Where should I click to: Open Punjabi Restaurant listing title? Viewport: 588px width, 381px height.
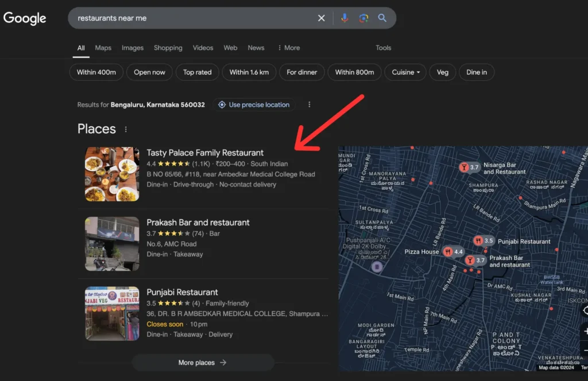tap(182, 292)
